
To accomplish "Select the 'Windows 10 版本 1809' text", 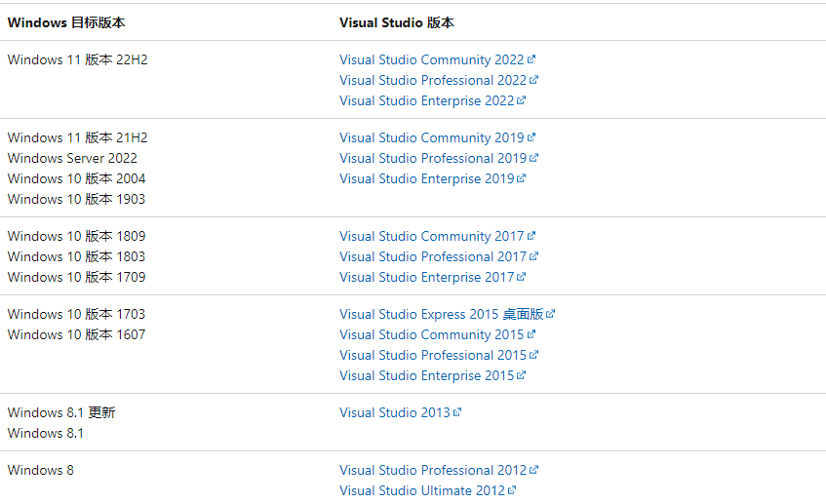I will 76,236.
